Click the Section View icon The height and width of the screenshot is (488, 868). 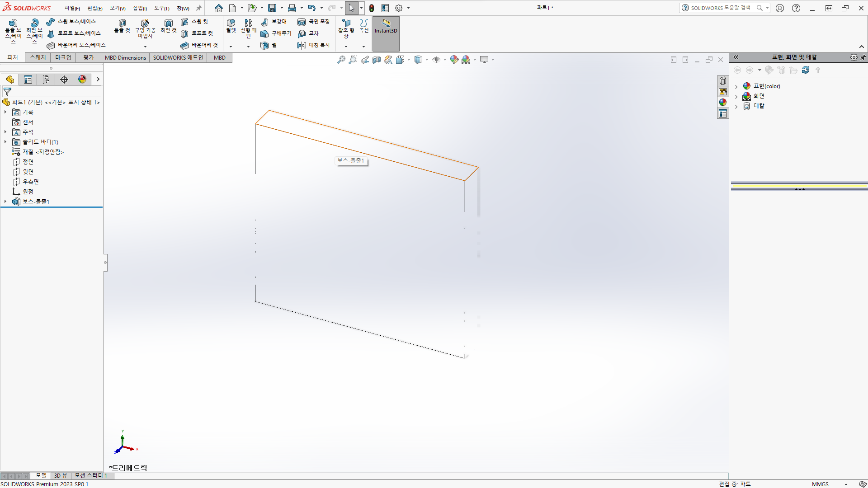click(377, 60)
